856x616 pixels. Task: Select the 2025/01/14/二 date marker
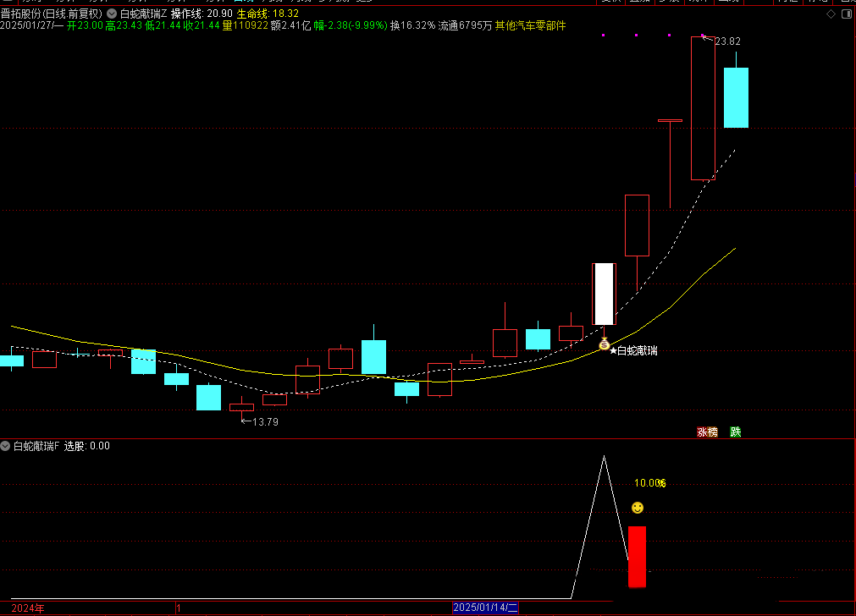click(485, 608)
